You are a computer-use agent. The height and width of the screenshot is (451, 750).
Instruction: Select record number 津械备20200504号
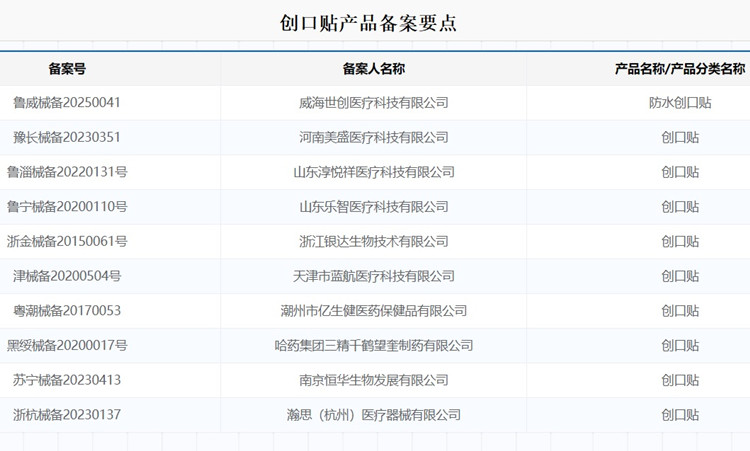pos(67,276)
